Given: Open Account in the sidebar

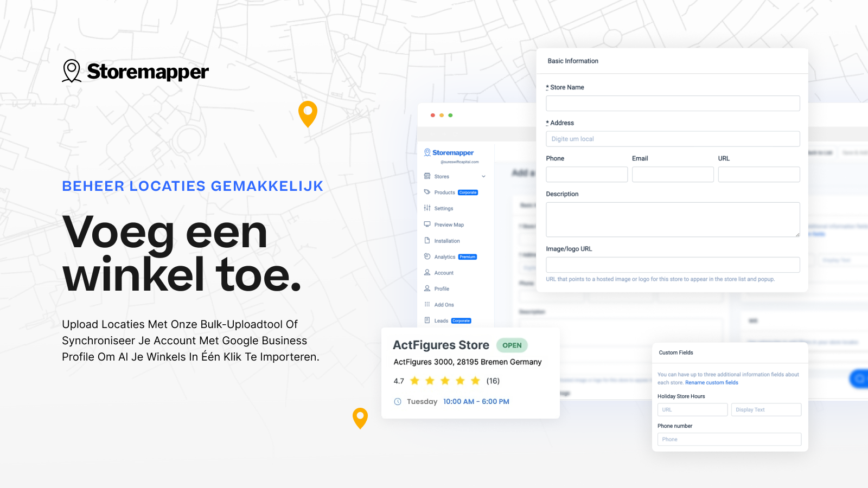Looking at the screenshot, I should tap(443, 273).
